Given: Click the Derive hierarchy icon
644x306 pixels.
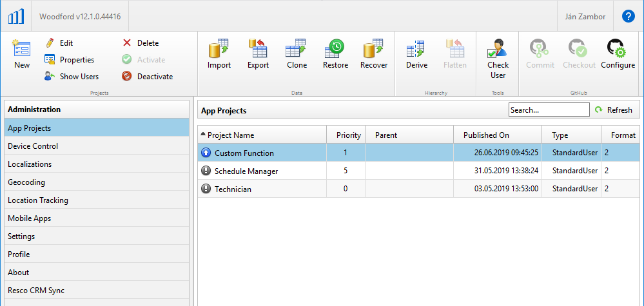Looking at the screenshot, I should pyautogui.click(x=416, y=54).
